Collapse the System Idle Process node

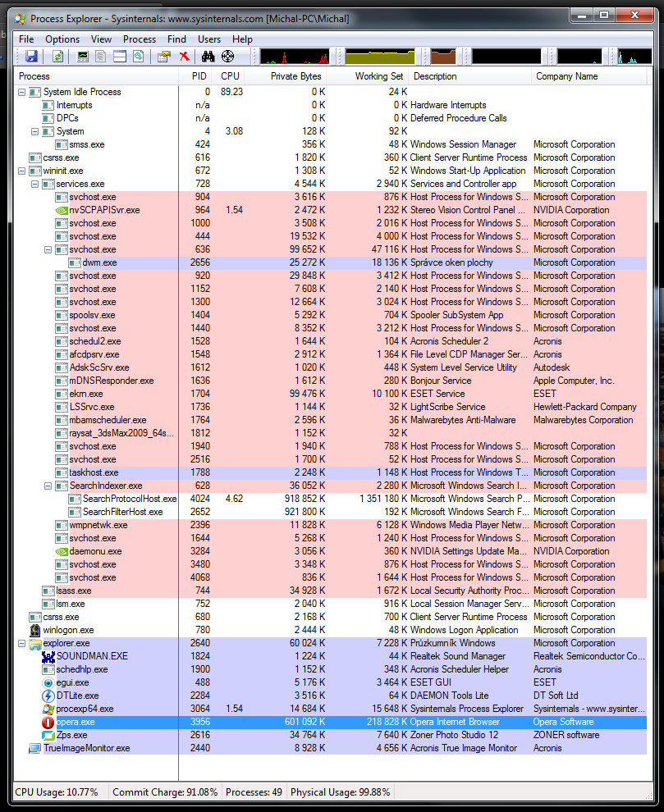coord(22,92)
